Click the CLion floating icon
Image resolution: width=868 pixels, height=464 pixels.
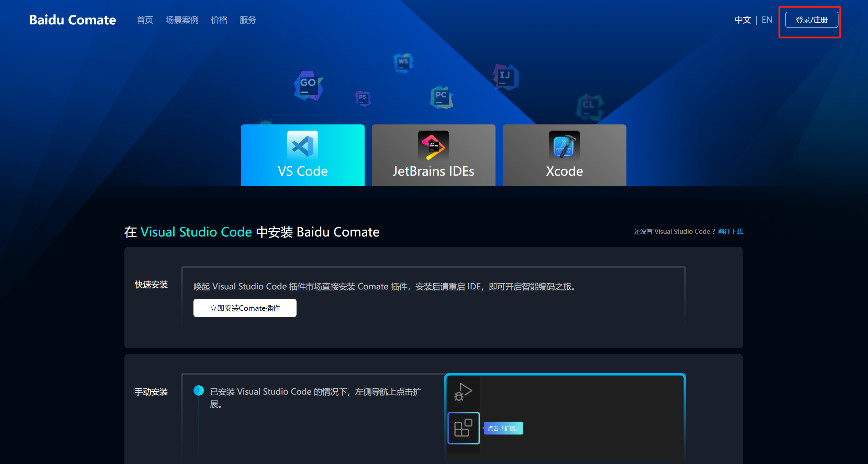(x=589, y=107)
